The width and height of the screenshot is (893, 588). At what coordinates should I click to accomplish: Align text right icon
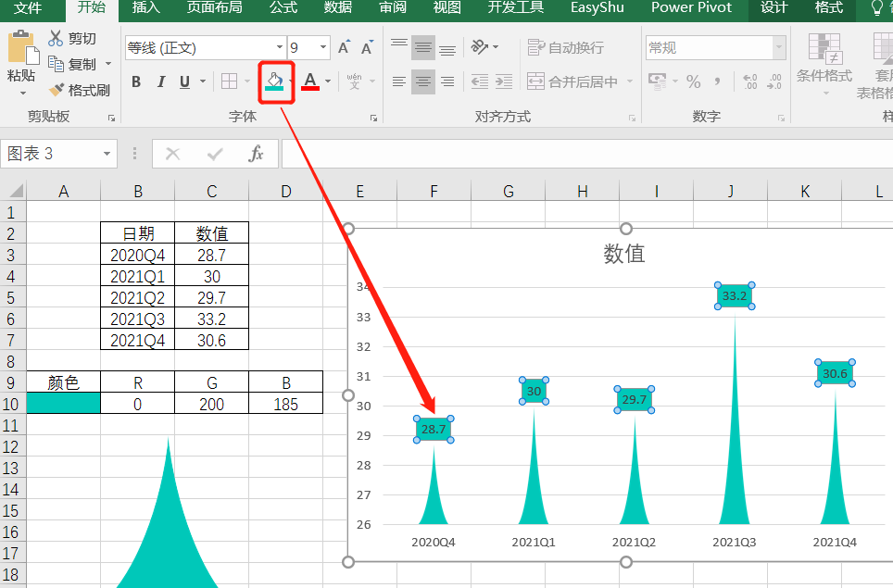coord(447,81)
